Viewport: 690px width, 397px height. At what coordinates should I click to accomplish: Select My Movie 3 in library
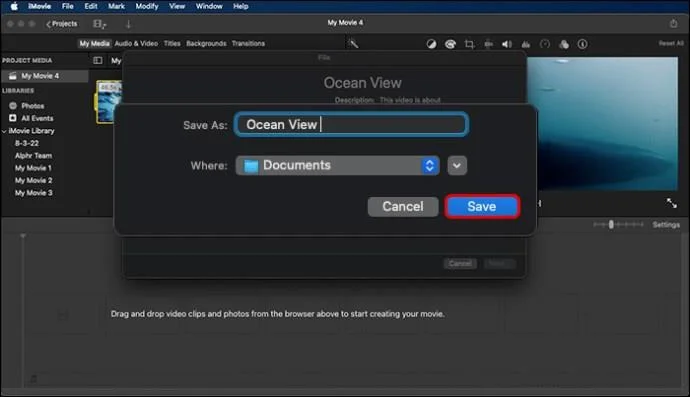(x=33, y=192)
